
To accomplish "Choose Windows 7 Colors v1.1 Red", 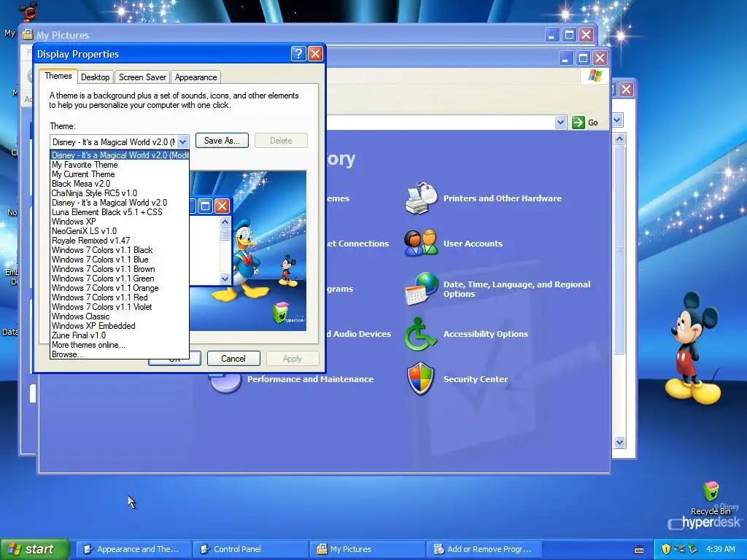I will (120, 297).
